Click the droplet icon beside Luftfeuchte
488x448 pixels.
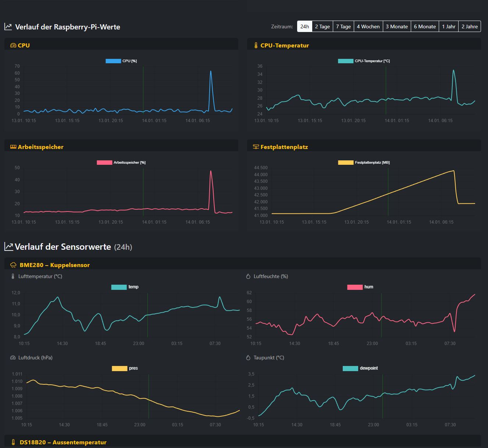pos(248,277)
